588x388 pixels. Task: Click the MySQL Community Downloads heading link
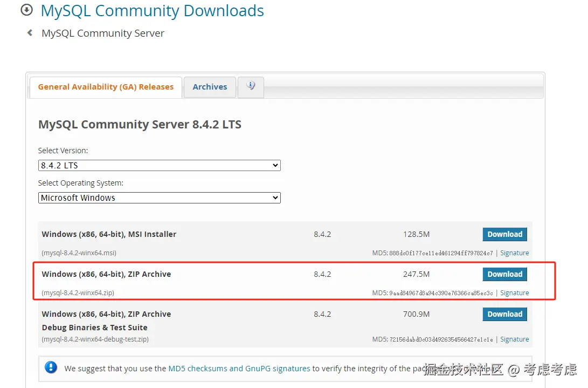click(152, 10)
